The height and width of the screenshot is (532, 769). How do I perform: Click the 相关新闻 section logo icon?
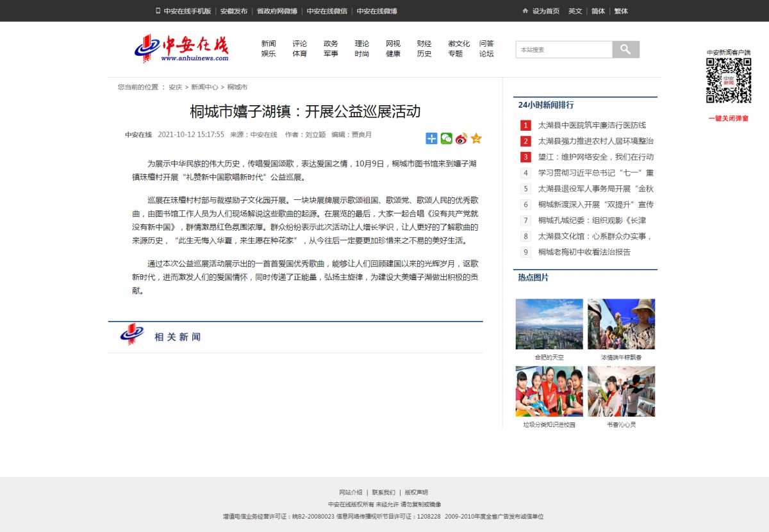click(132, 334)
